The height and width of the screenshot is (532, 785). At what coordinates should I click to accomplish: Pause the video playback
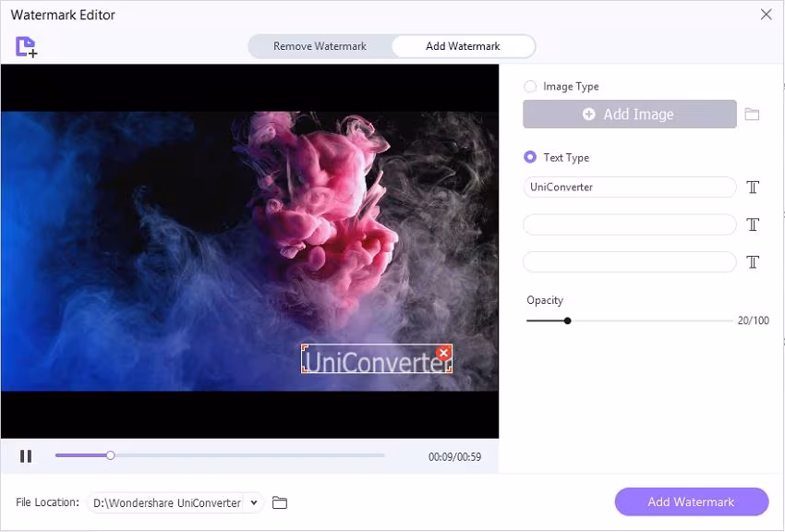pyautogui.click(x=26, y=456)
